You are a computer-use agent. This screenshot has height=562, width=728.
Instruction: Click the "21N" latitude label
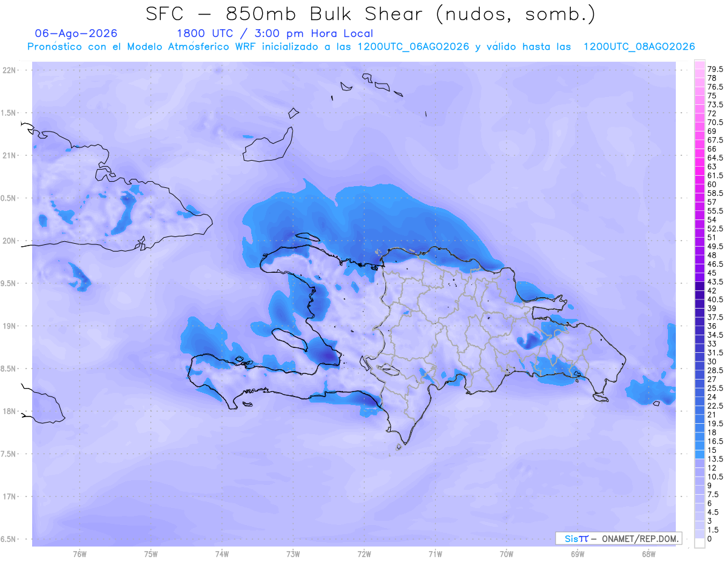click(x=10, y=156)
